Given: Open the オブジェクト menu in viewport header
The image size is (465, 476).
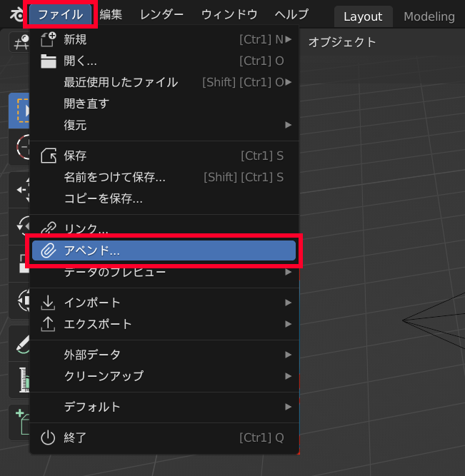Looking at the screenshot, I should tap(342, 42).
